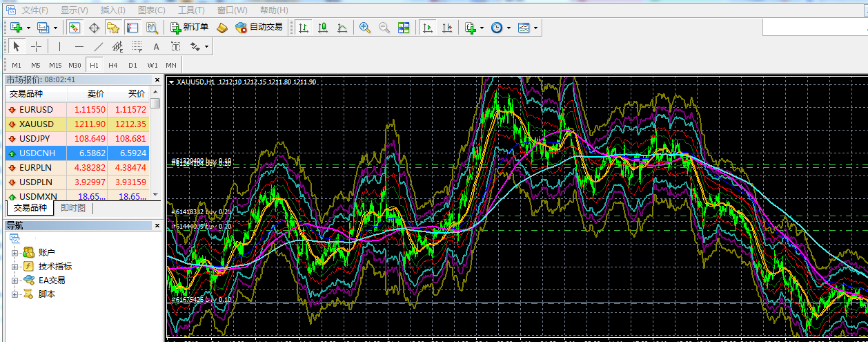Expand the Indicators dropdown arrow
This screenshot has width=868, height=342.
click(482, 28)
